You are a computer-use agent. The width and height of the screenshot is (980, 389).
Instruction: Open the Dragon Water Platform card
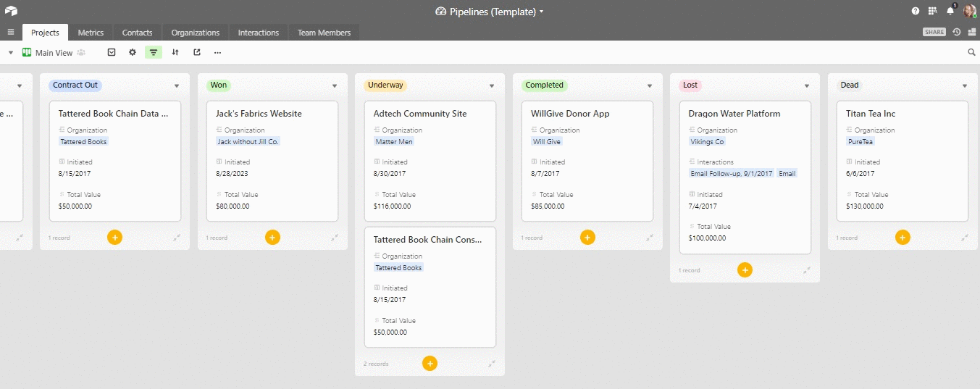(x=745, y=177)
